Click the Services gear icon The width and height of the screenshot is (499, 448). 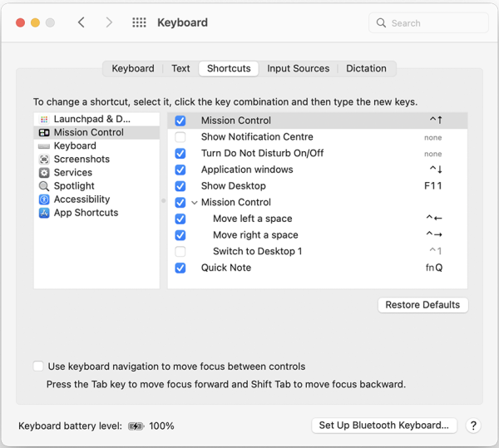click(x=44, y=173)
